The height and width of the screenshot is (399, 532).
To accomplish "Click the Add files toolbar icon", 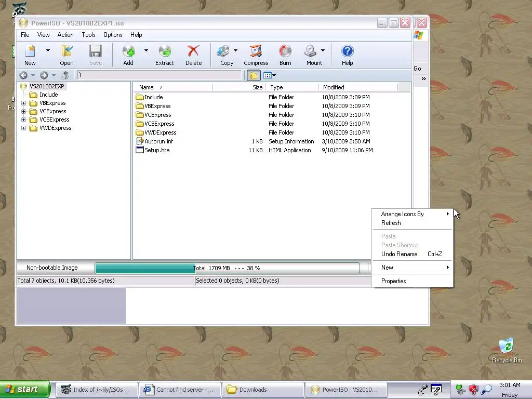I will pos(128,51).
